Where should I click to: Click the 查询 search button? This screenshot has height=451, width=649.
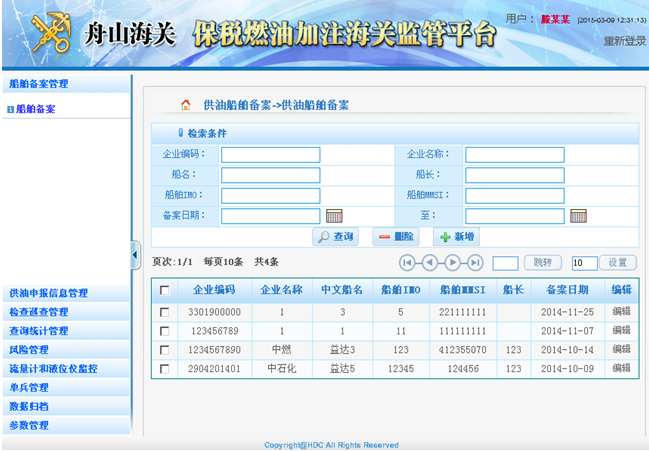pos(335,237)
